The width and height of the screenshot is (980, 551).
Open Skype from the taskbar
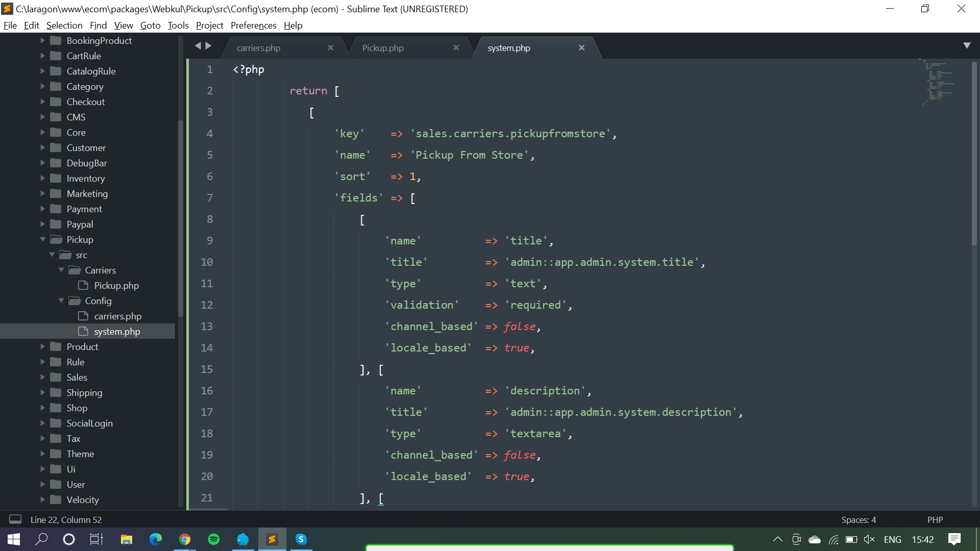pyautogui.click(x=301, y=539)
